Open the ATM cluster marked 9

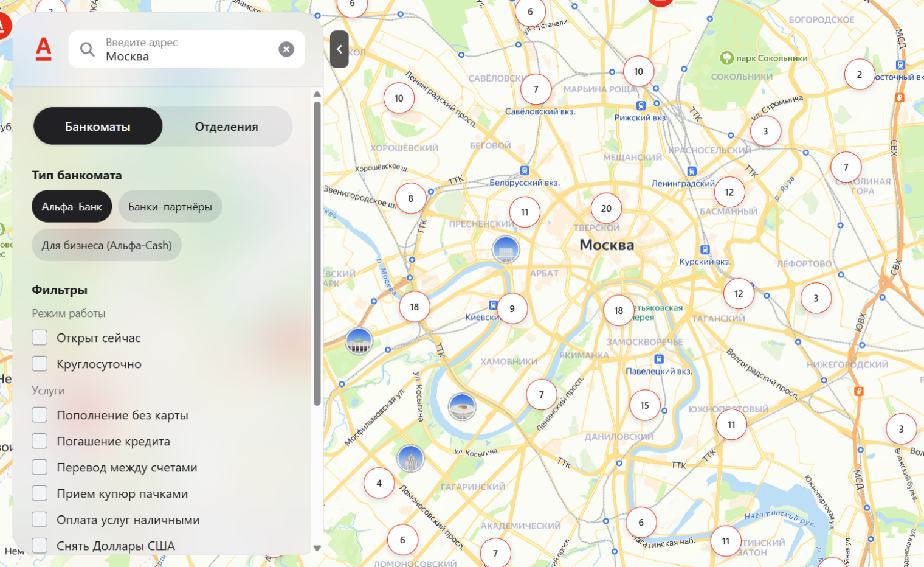[x=512, y=309]
